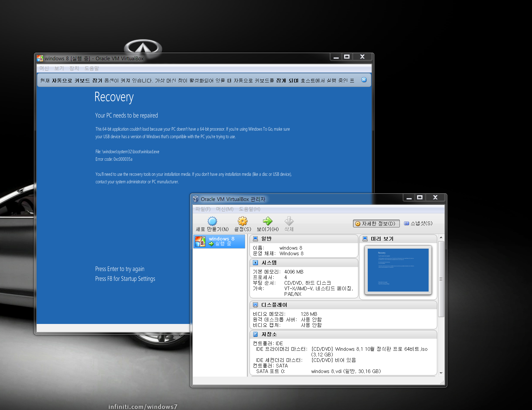The height and width of the screenshot is (410, 532).
Task: Click the Display (디스플레이) section icon
Action: point(256,305)
